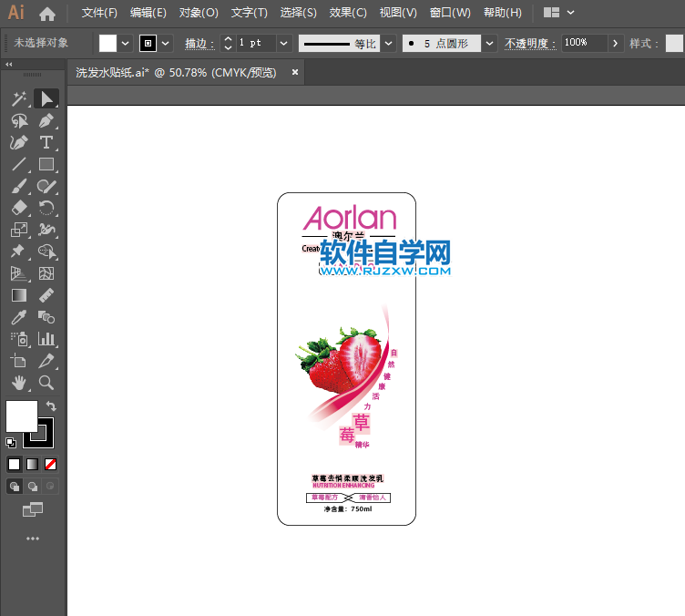Set paint mode to None
685x616 pixels.
(x=51, y=464)
